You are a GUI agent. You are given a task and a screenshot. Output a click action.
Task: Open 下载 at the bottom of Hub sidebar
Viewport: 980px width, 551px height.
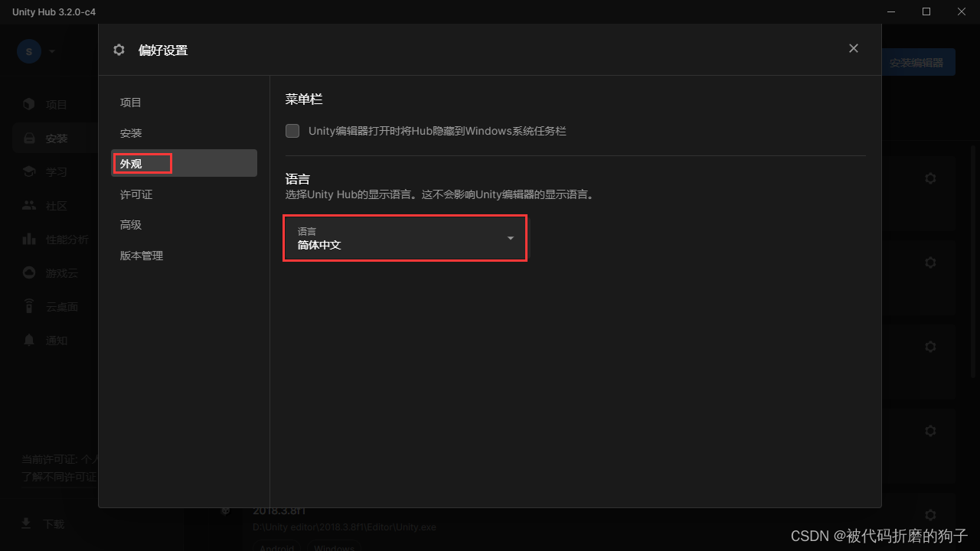43,523
